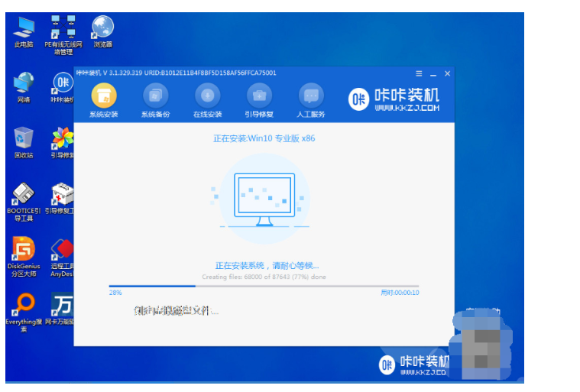The image size is (580, 392).
Task: Launch the 浏览器 browser shortcut
Action: point(103,32)
